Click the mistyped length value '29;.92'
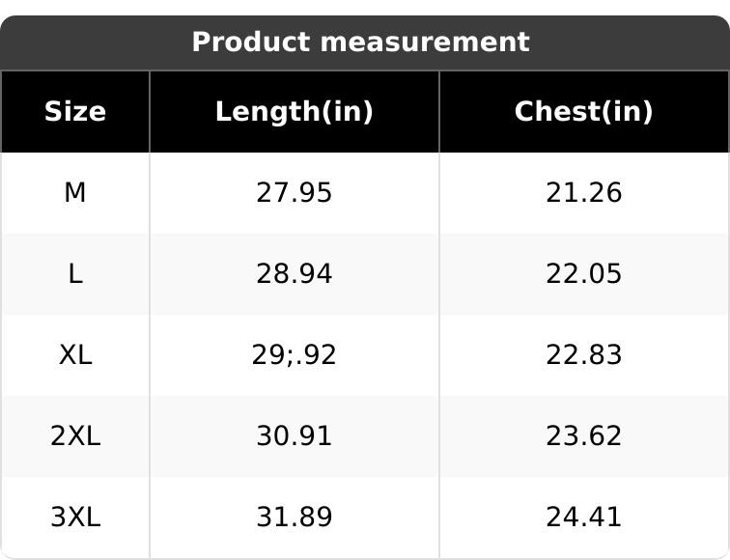This screenshot has width=730, height=560. 294,355
